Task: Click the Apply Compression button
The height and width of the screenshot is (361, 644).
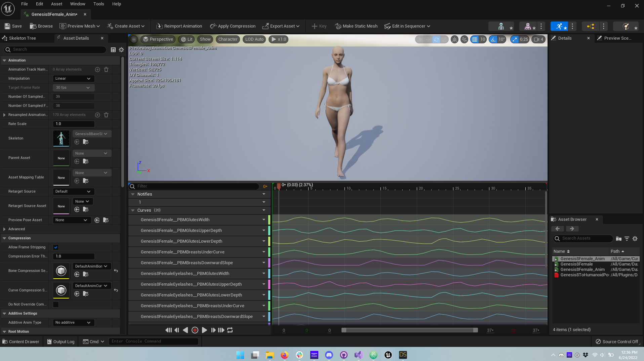Action: tap(233, 26)
